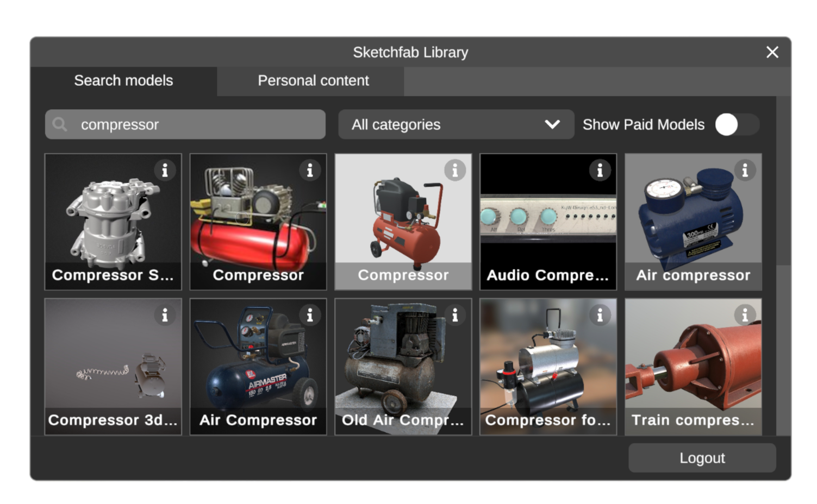Show info for Compressor 3d model
Image resolution: width=817 pixels, height=504 pixels.
[x=165, y=315]
